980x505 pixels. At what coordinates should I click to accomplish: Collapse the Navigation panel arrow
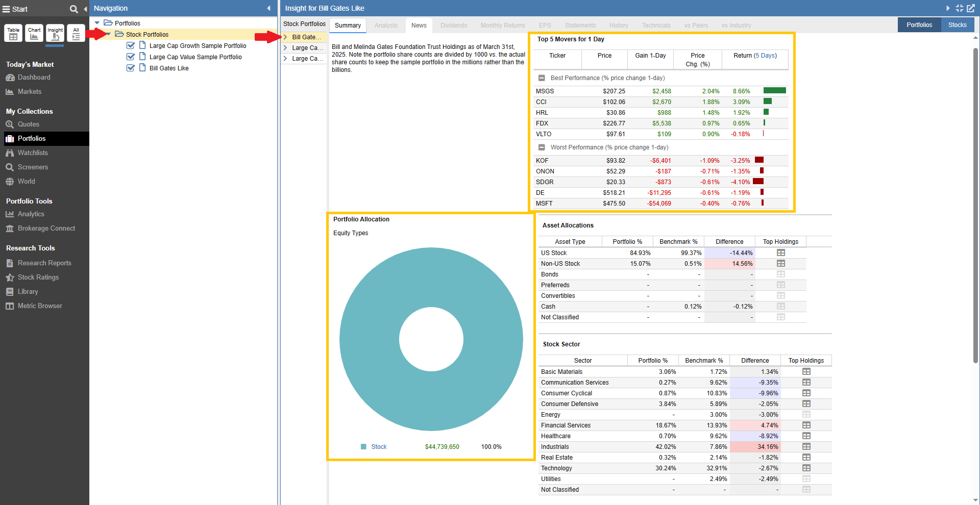[x=269, y=8]
